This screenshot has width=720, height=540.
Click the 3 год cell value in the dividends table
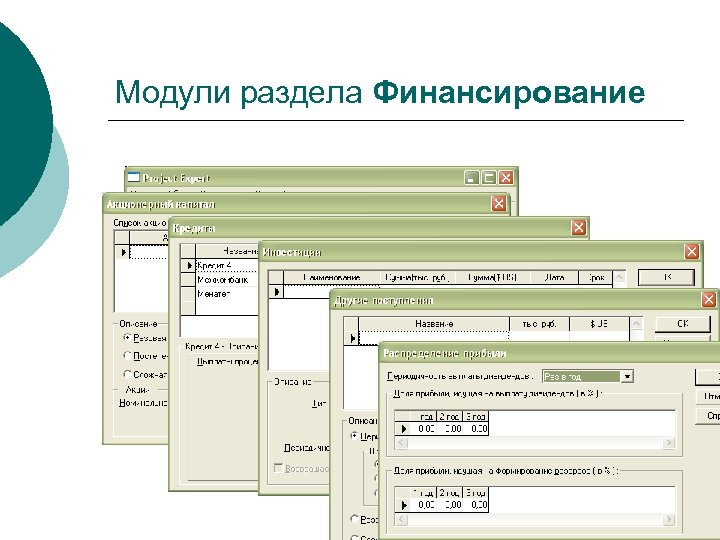coord(476,429)
